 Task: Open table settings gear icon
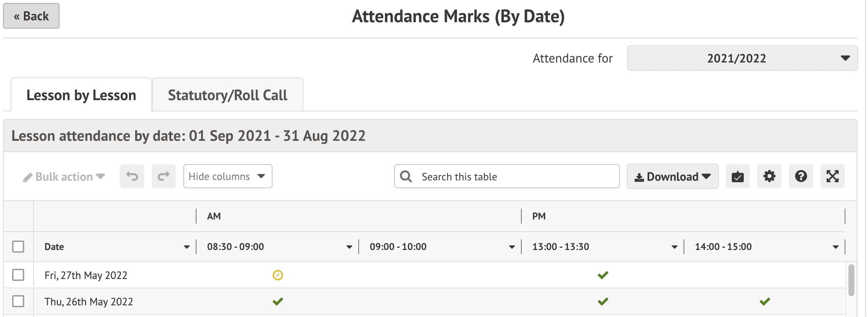click(x=769, y=176)
